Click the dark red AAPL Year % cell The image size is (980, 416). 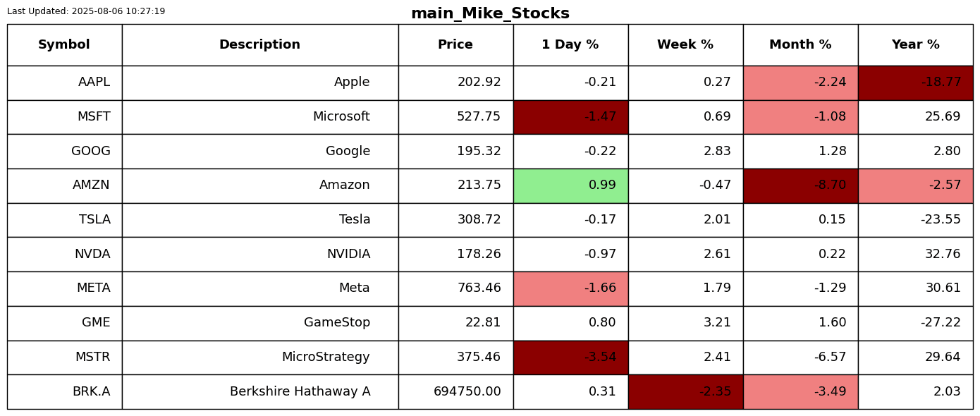pos(915,82)
